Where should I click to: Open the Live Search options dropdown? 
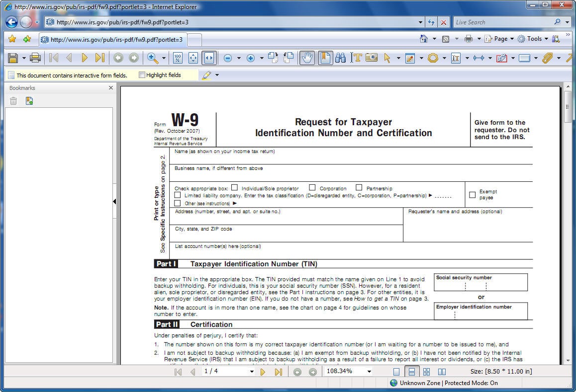pos(568,22)
